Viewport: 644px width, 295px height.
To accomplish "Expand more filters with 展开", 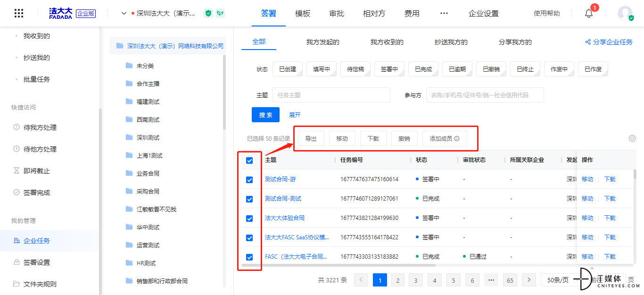I will point(295,115).
